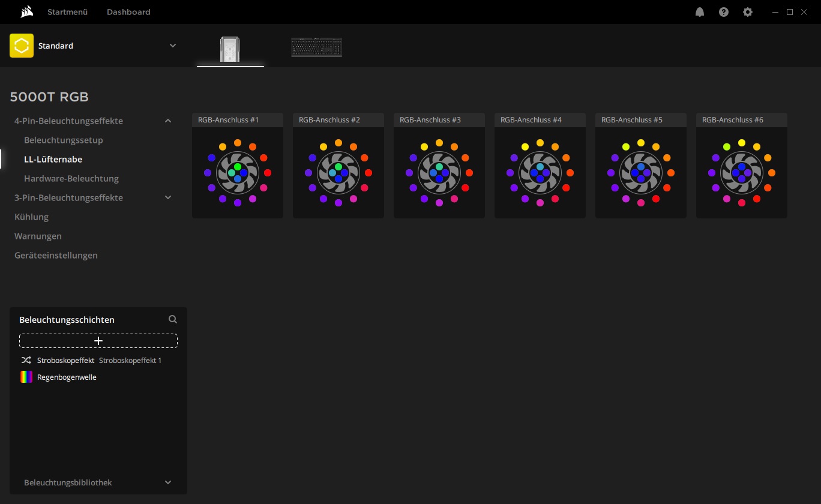821x504 pixels.
Task: Open Geräteeinstellungen
Action: [56, 255]
